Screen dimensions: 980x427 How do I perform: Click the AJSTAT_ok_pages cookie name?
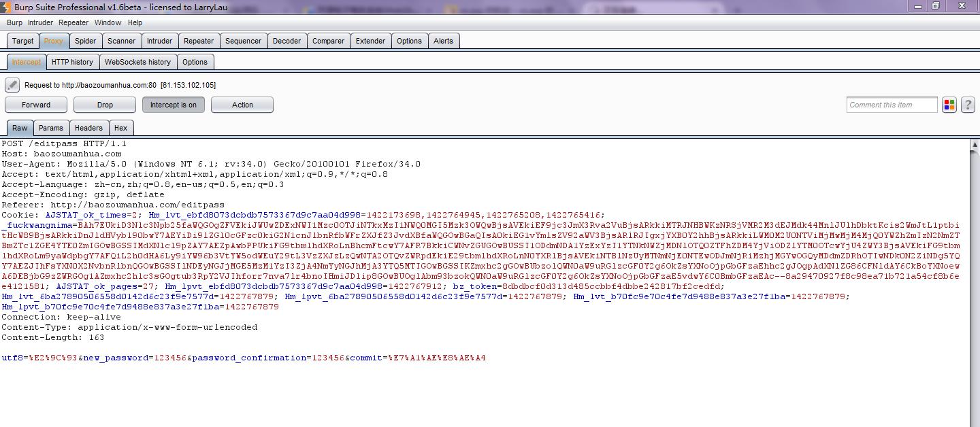coord(97,286)
